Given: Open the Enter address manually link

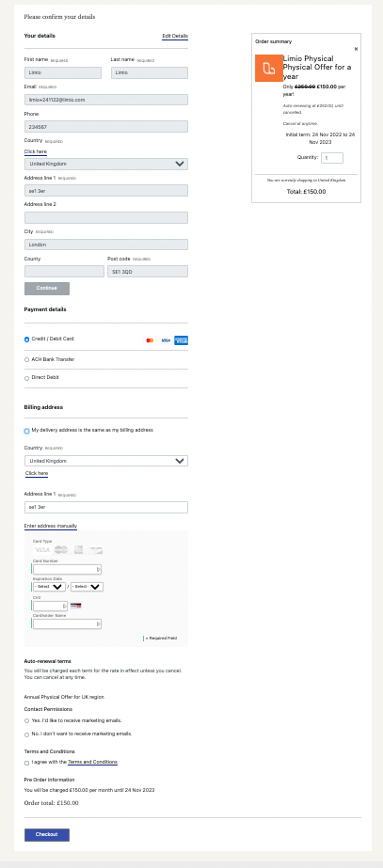Looking at the screenshot, I should 51,526.
